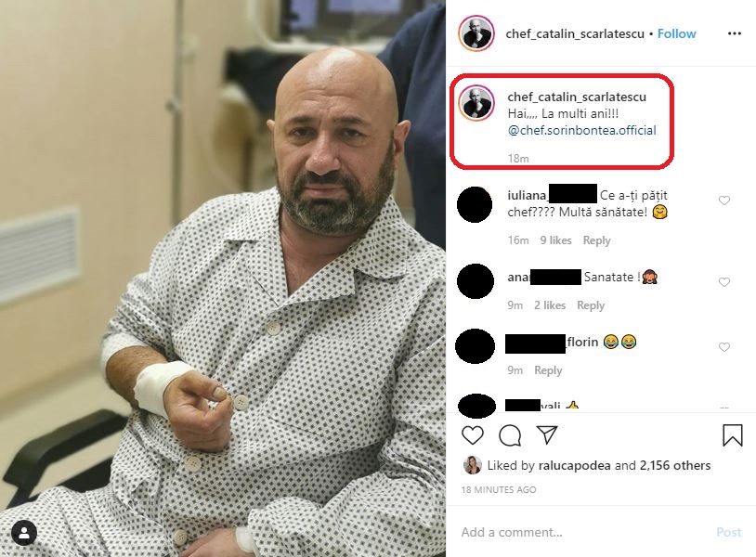The image size is (756, 557).
Task: Like iuliana's comment with the heart
Action: click(x=724, y=201)
